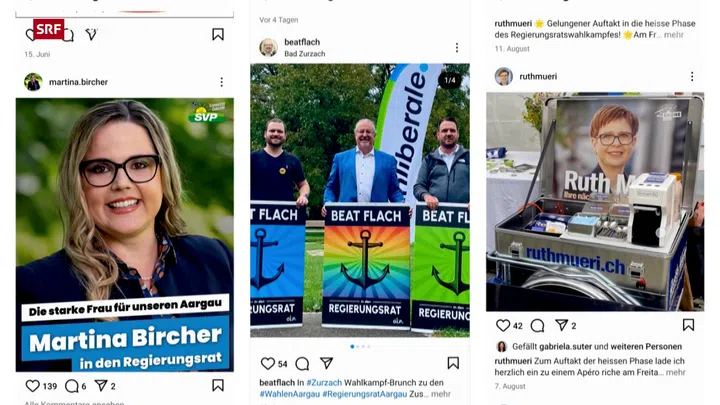Comment on the beatflach post
Screen dimensions: 720x405
tap(302, 364)
